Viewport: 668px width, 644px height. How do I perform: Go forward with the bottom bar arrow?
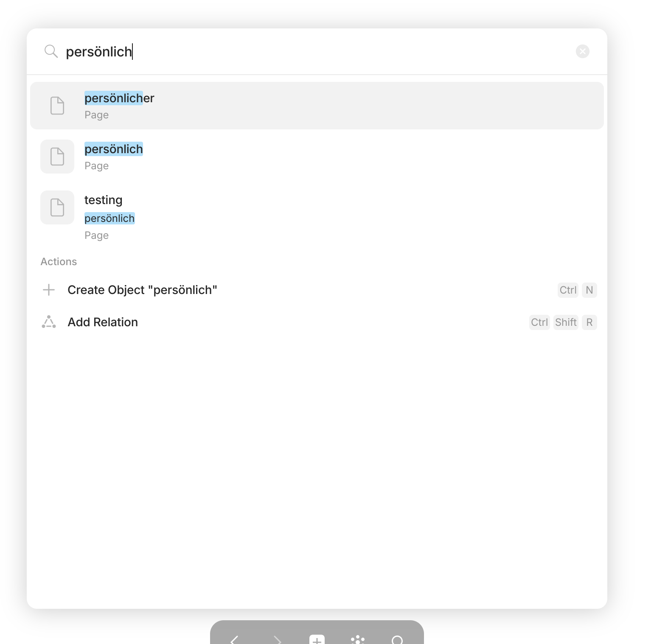[x=277, y=639]
